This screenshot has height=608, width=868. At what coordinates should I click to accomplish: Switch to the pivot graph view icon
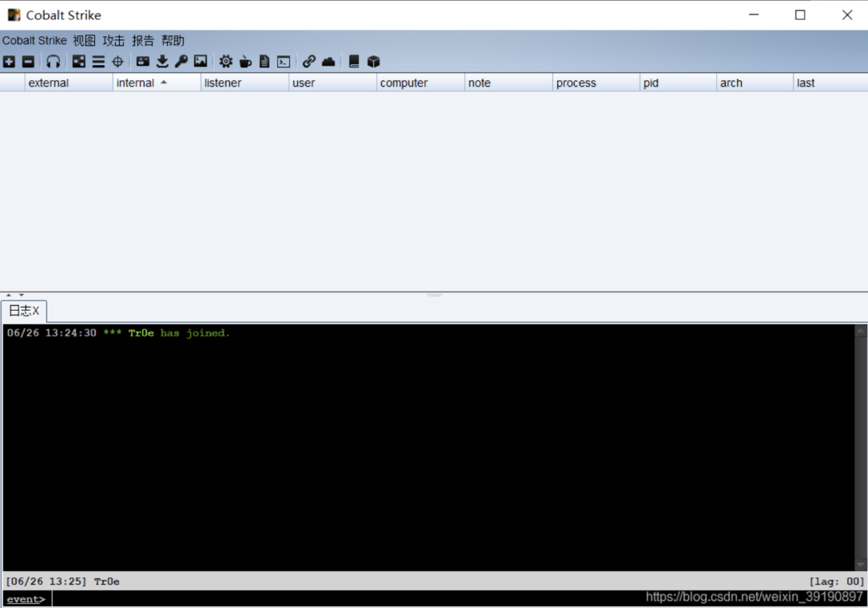click(x=79, y=61)
